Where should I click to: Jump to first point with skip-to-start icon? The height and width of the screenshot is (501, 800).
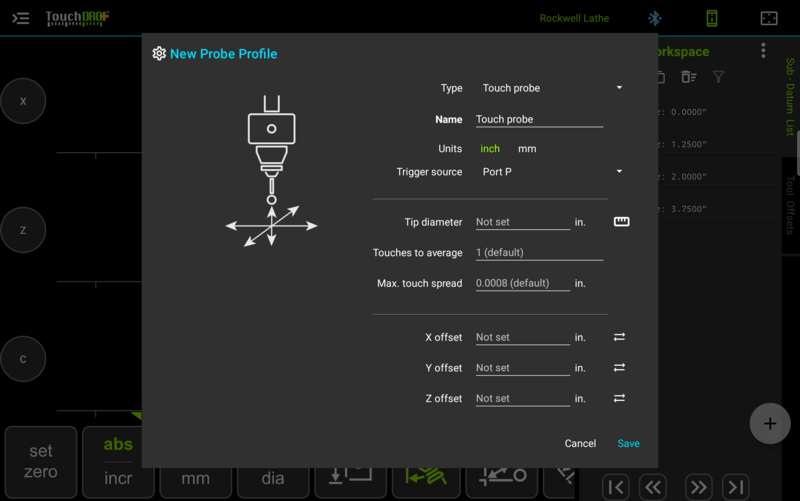(616, 487)
